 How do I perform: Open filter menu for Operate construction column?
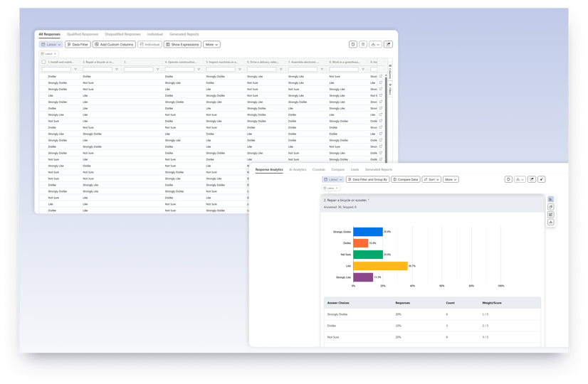click(199, 69)
